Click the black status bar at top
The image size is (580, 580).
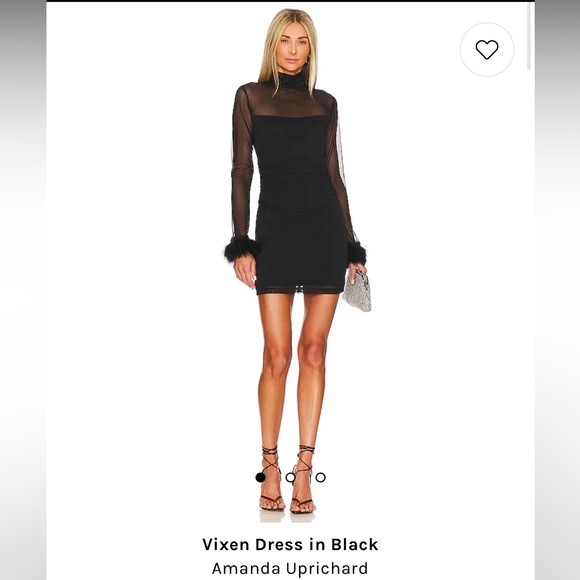pyautogui.click(x=290, y=1)
